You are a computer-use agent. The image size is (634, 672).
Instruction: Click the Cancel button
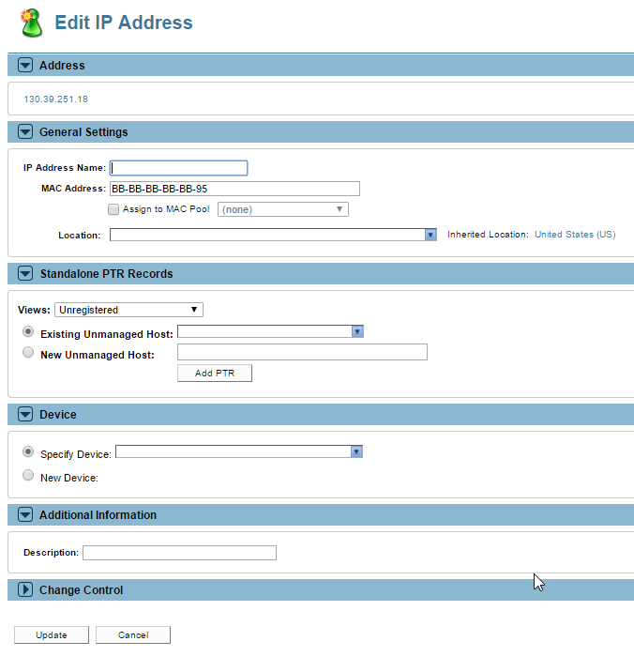click(x=133, y=634)
